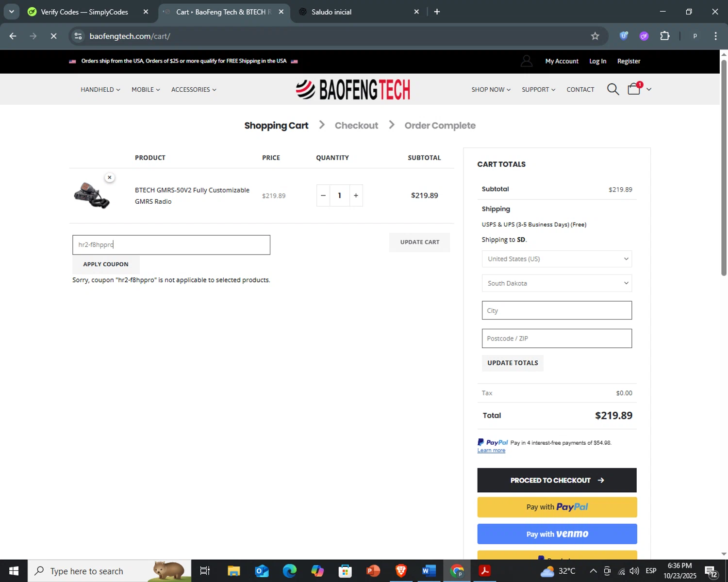Select the Cart BaoFeng Tech tab
Screen dimensions: 728x582
[224, 12]
